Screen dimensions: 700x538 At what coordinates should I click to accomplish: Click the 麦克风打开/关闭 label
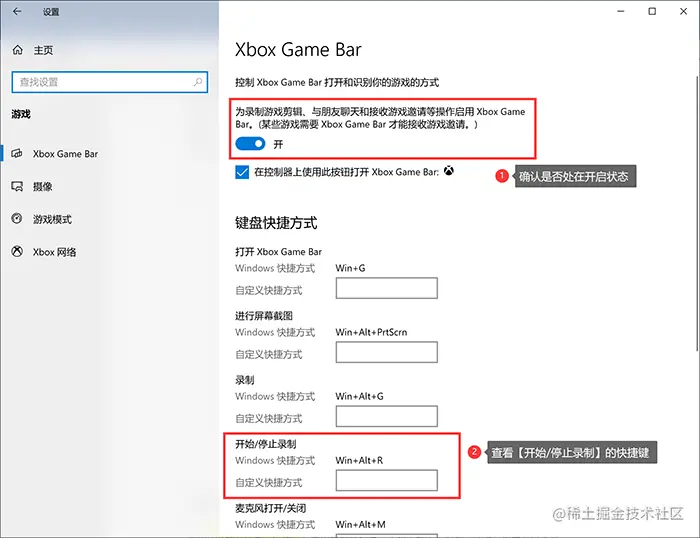pos(271,508)
